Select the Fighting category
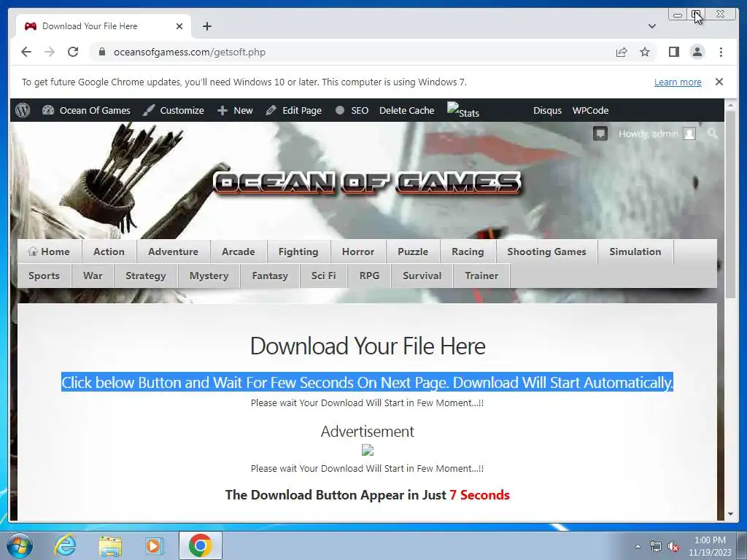747x560 pixels. pyautogui.click(x=298, y=252)
